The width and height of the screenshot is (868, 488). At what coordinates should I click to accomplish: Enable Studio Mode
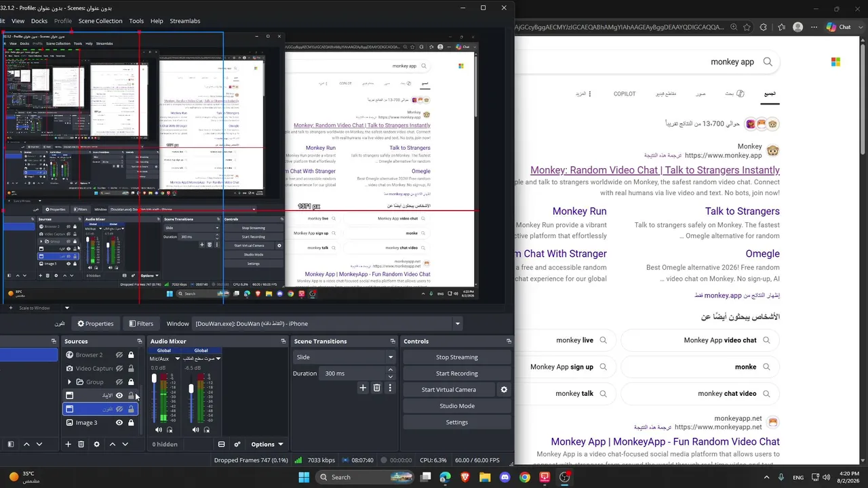pos(457,406)
